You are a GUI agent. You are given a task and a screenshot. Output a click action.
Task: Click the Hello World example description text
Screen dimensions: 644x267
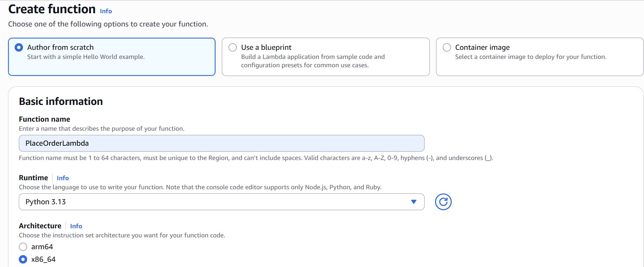tap(86, 57)
